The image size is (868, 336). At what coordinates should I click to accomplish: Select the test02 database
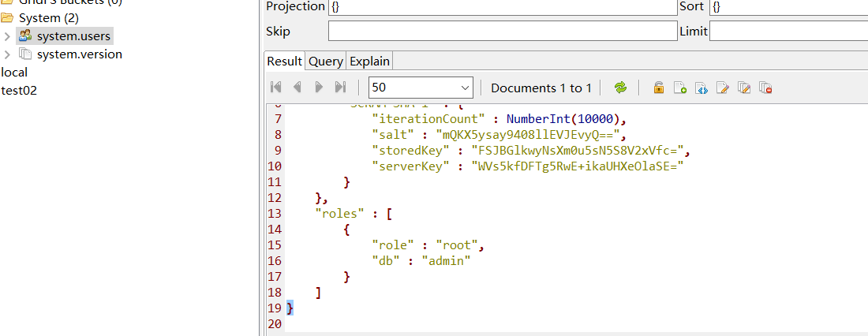(19, 90)
